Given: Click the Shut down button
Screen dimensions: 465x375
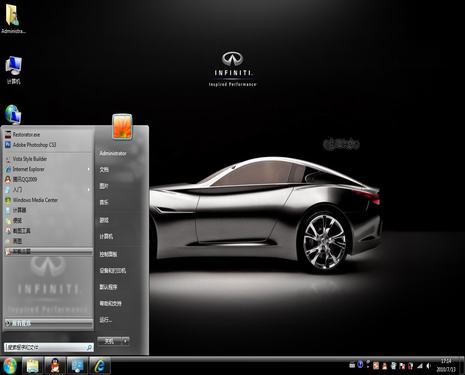Looking at the screenshot, I should point(109,341).
